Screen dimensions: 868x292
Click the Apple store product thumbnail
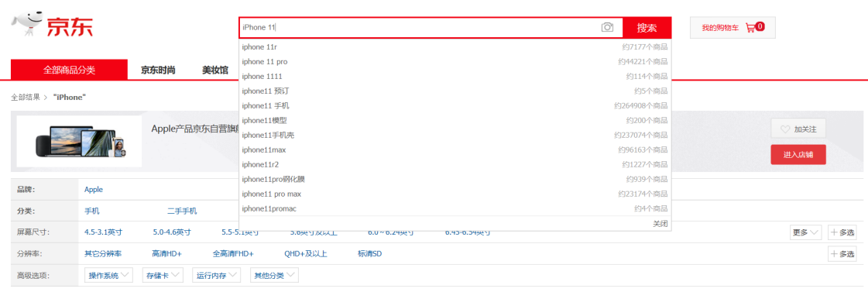tap(79, 141)
